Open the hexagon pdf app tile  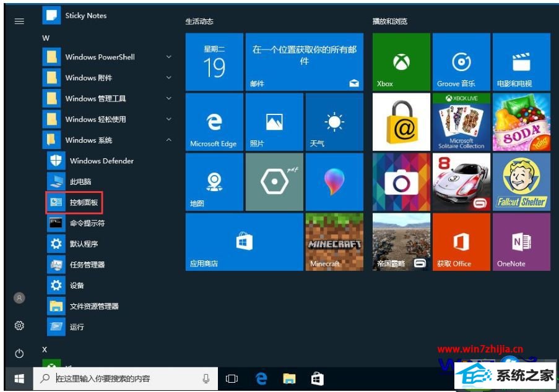coord(274,182)
